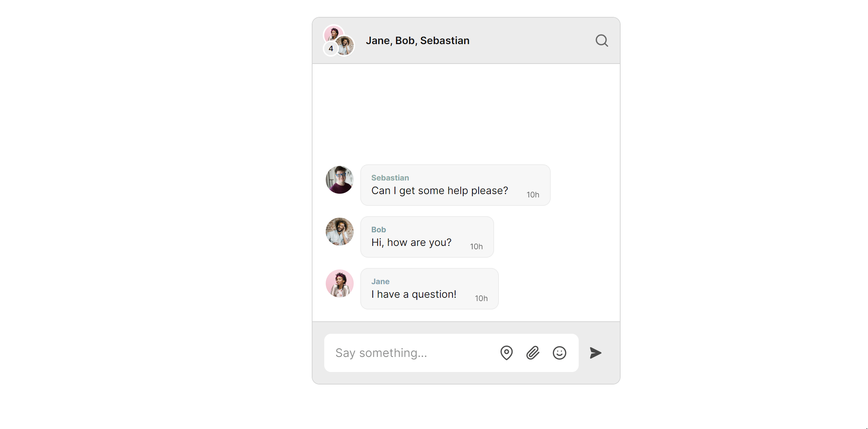Click the 10h timestamp on Jane's message
868x429 pixels.
coord(481,298)
